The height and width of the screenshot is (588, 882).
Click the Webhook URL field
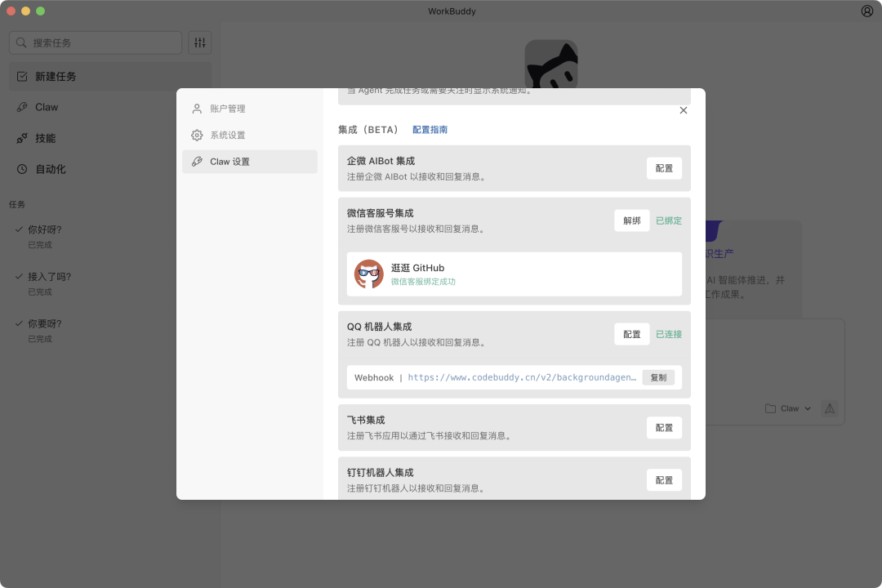pos(522,377)
